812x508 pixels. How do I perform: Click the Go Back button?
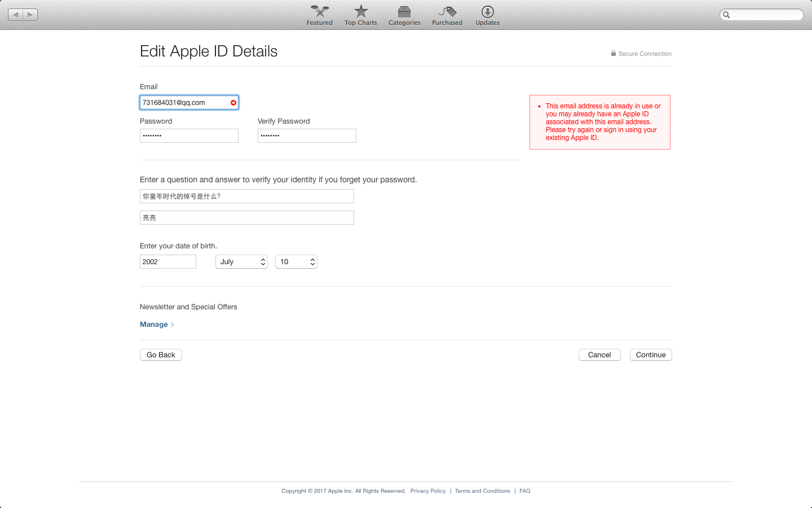coord(161,355)
